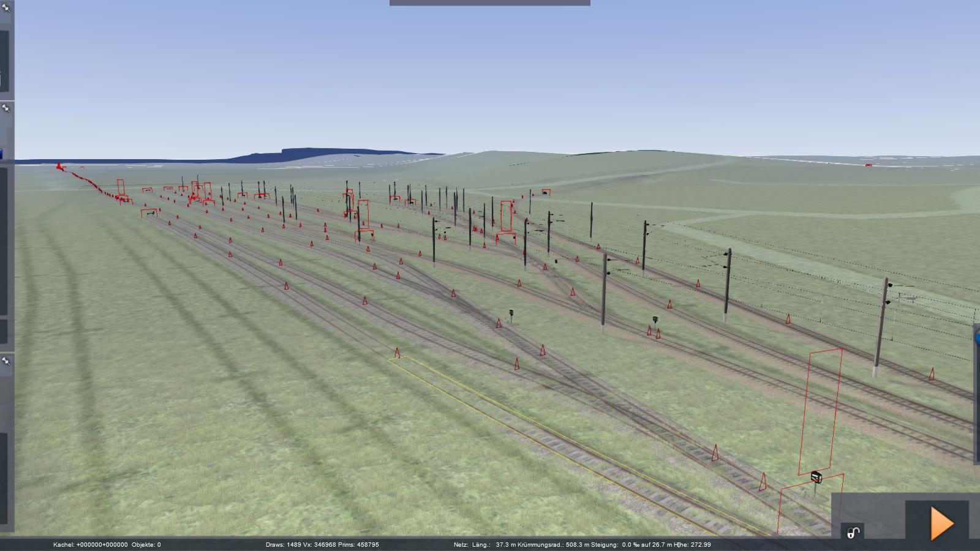
Task: Click the height value '272.99' in status bar
Action: (701, 544)
